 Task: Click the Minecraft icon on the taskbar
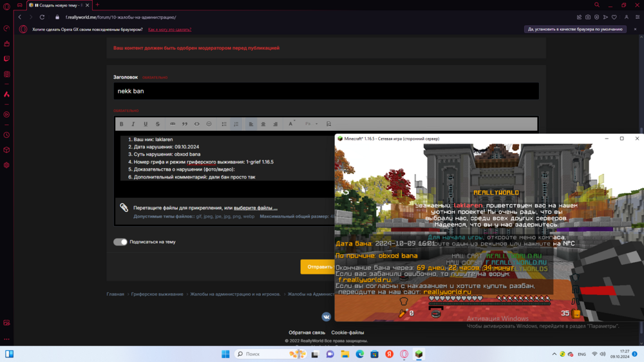[x=419, y=354]
